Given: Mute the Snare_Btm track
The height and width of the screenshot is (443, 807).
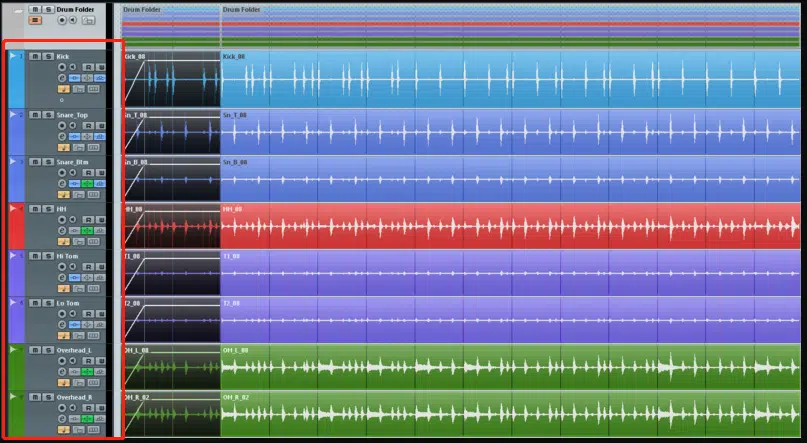Looking at the screenshot, I should (34, 162).
